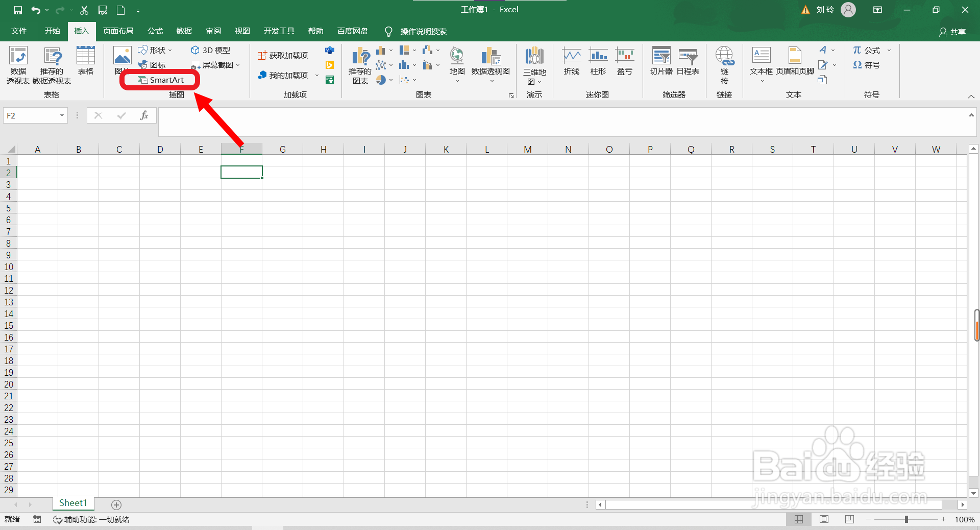Insert a 3D model (3D 模型)
The image size is (980, 530).
(211, 50)
